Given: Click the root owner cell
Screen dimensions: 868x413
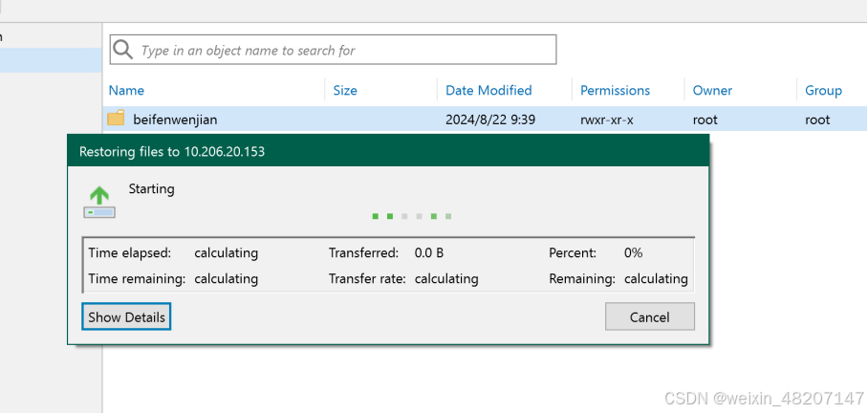Looking at the screenshot, I should tap(705, 120).
